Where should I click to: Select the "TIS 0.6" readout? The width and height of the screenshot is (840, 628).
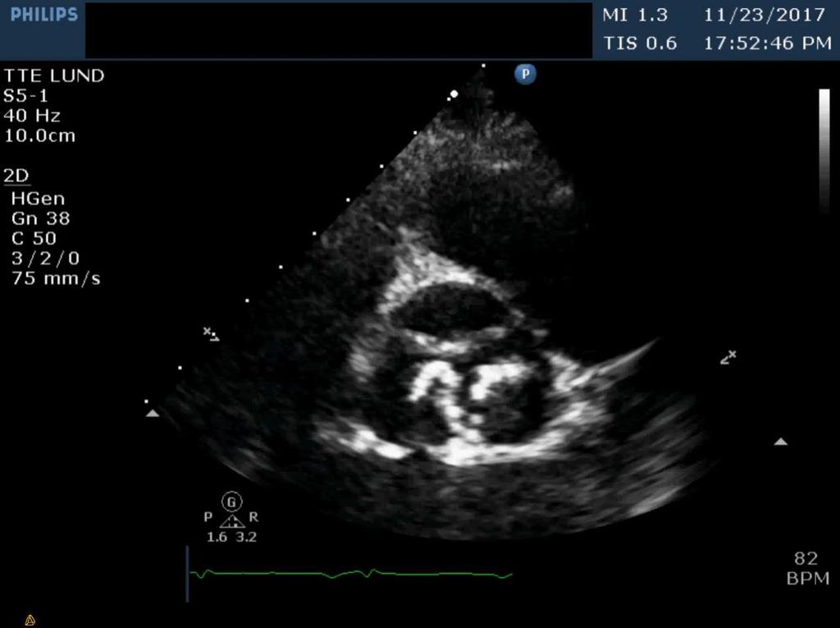click(x=640, y=43)
